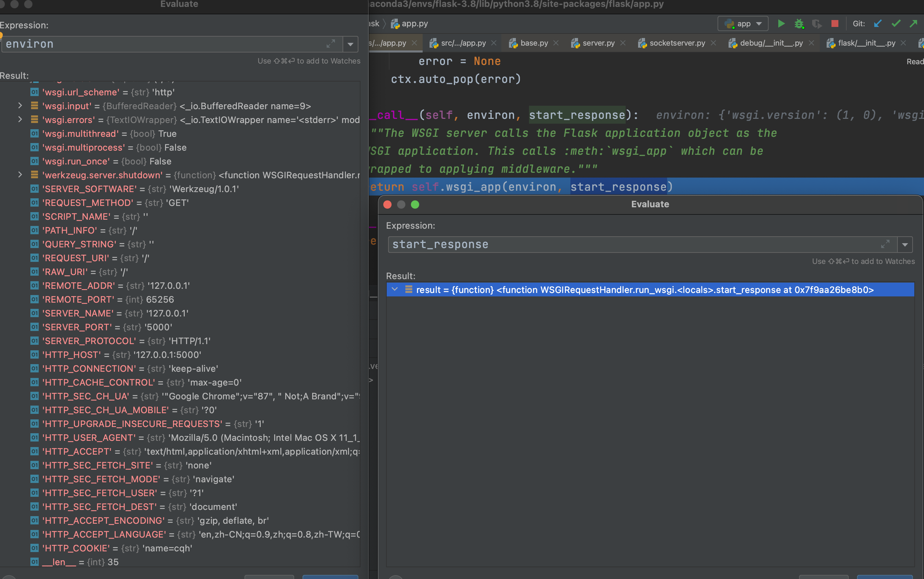Click the green Run button
Viewport: 924px width, 579px height.
(781, 24)
